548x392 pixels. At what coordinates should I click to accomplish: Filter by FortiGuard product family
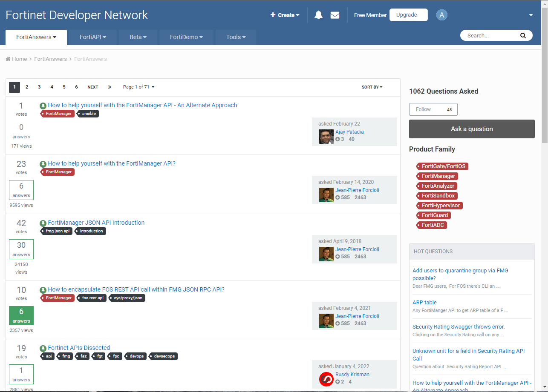click(x=433, y=215)
